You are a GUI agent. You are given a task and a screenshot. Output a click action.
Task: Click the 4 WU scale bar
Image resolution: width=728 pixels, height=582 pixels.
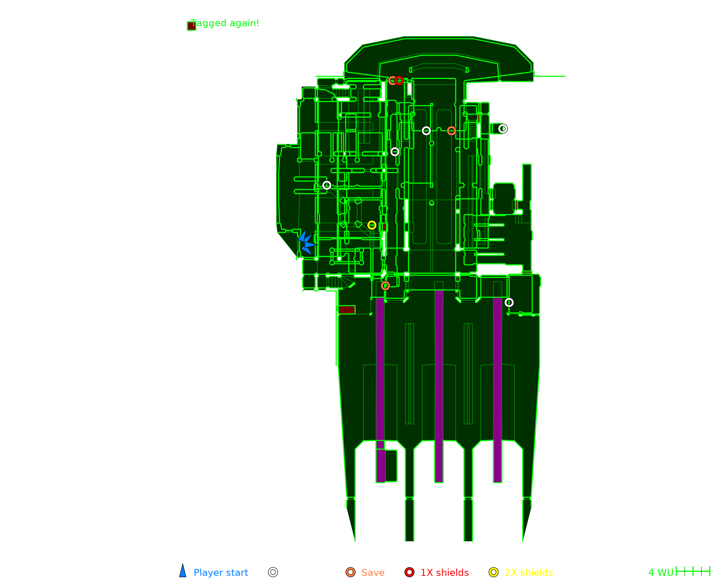pyautogui.click(x=693, y=571)
